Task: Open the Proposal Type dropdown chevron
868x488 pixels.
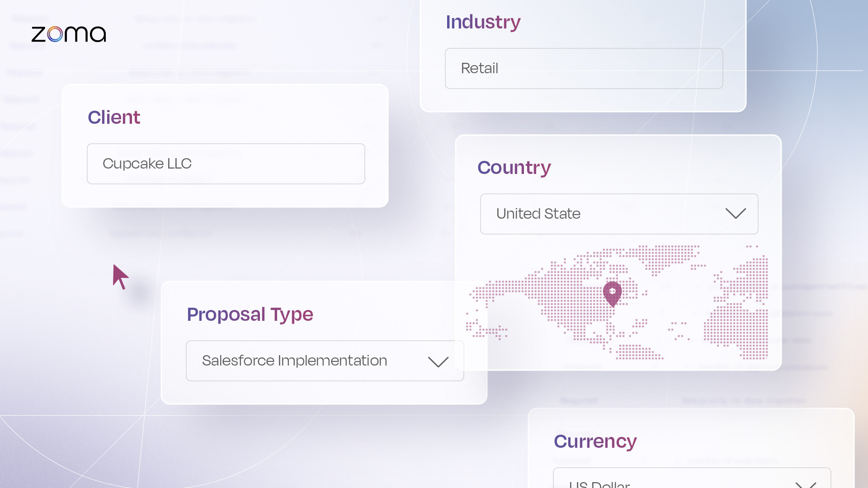Action: coord(438,361)
